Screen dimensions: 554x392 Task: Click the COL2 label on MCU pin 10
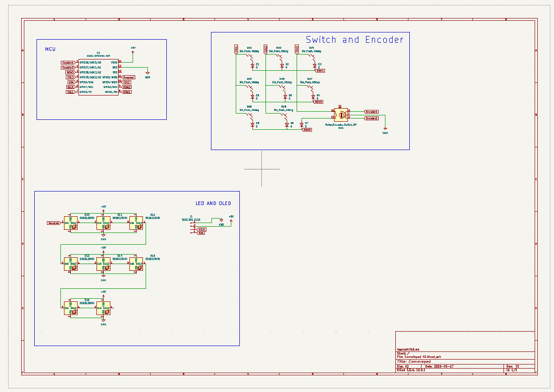coord(126,82)
